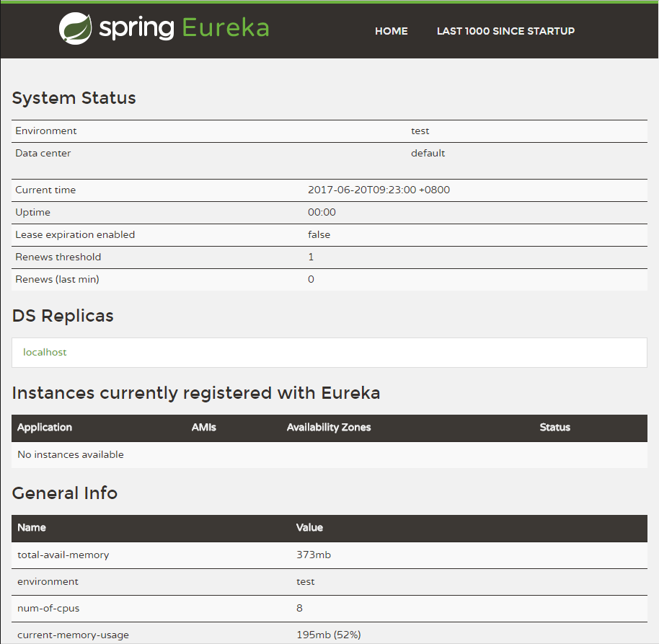Select the 'environment' row name in General Info
The height and width of the screenshot is (644, 659).
click(x=48, y=581)
